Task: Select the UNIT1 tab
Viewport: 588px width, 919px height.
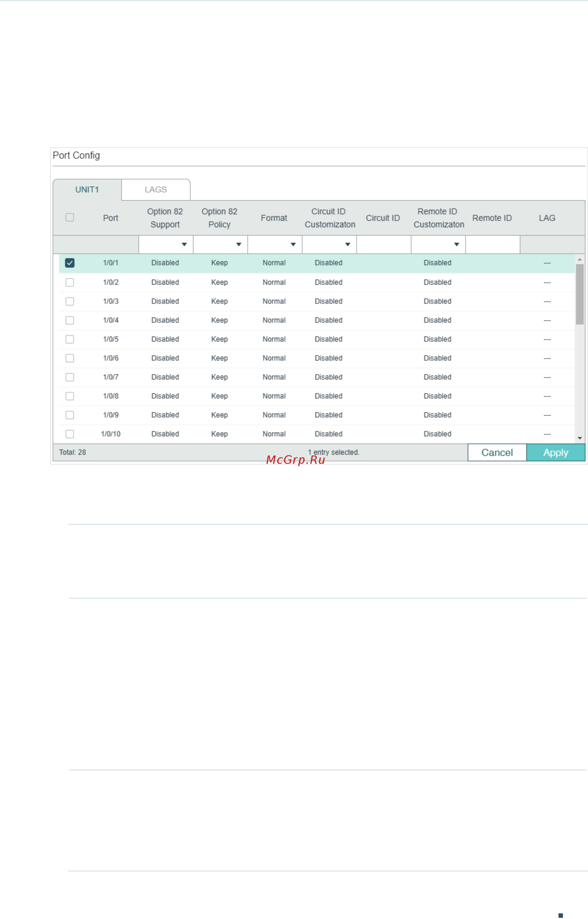Action: click(x=87, y=189)
